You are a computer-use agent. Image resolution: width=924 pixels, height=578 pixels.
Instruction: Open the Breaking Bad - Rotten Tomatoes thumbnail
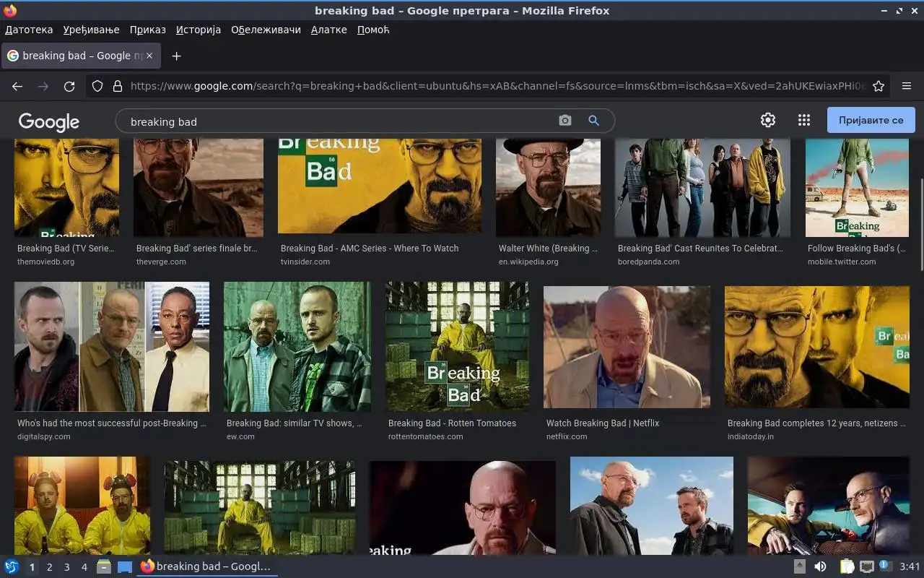[457, 347]
